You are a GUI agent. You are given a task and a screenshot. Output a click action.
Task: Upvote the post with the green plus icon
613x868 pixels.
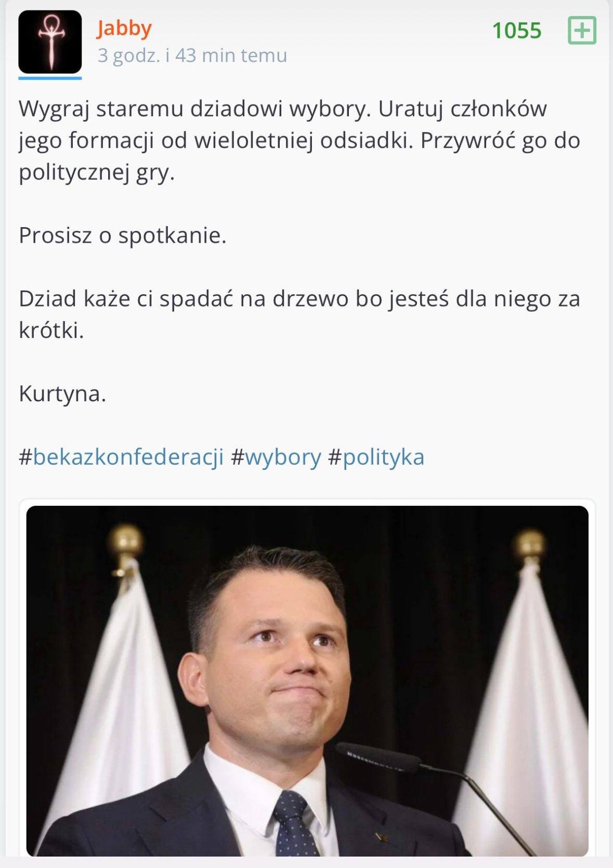tap(582, 31)
